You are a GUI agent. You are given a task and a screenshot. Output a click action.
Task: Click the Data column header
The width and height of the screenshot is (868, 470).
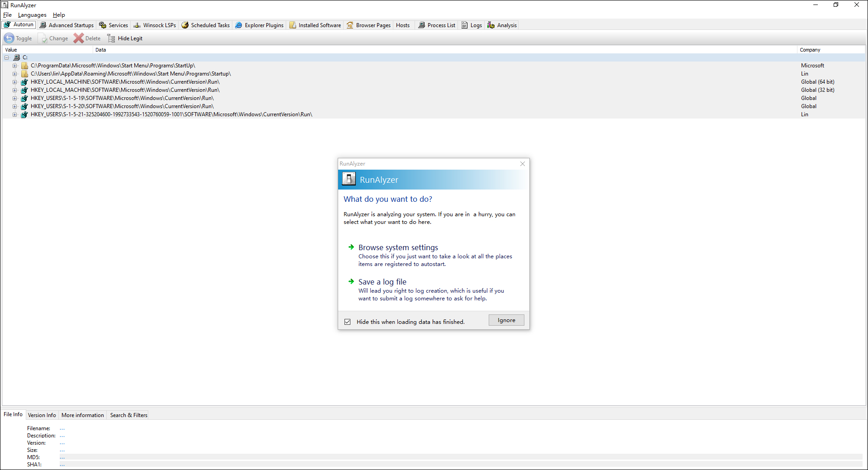445,50
